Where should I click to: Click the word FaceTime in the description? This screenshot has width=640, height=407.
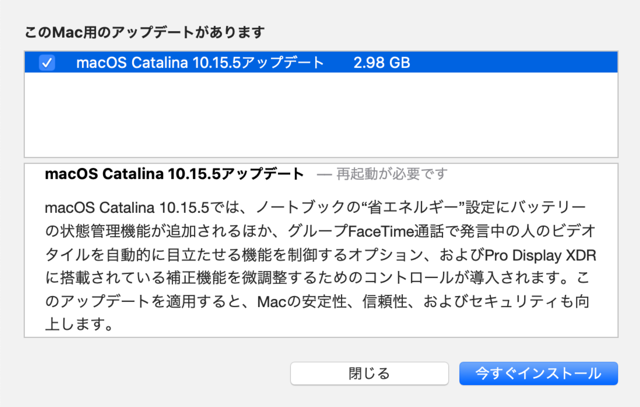click(x=381, y=231)
